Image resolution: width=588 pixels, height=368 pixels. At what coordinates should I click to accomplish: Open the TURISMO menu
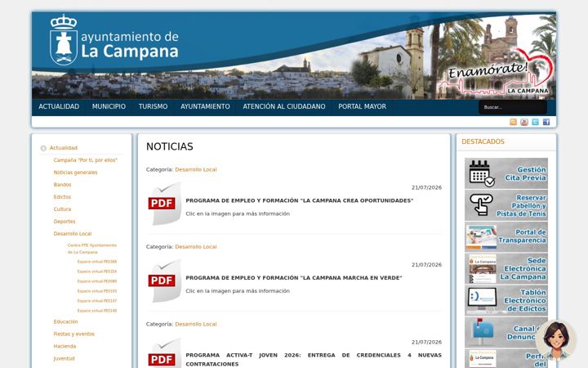tap(153, 106)
